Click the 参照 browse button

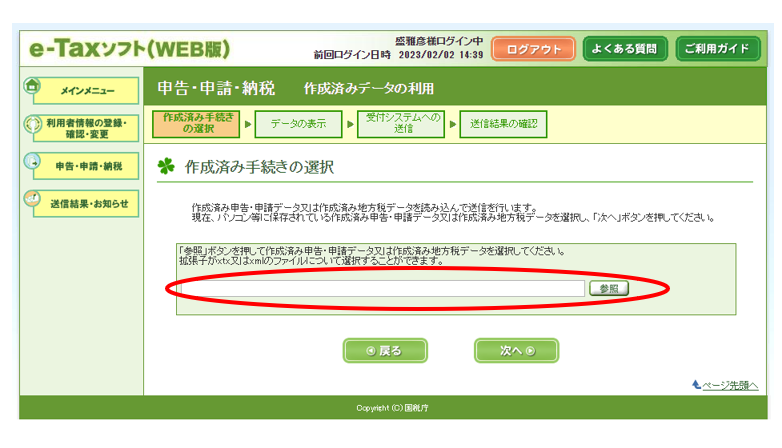(609, 288)
